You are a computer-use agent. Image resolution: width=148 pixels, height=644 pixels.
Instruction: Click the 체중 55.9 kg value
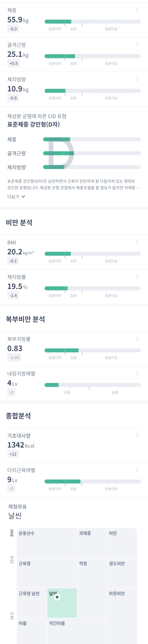(18, 20)
